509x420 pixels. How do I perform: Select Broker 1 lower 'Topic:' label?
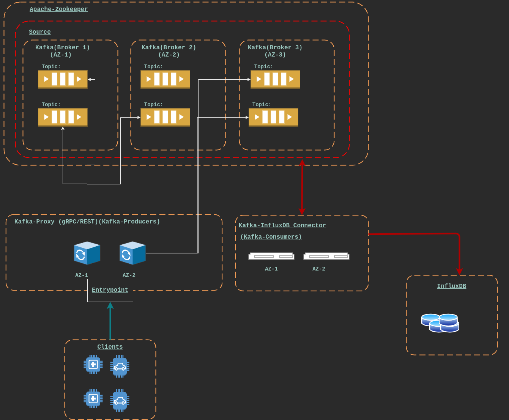(51, 104)
